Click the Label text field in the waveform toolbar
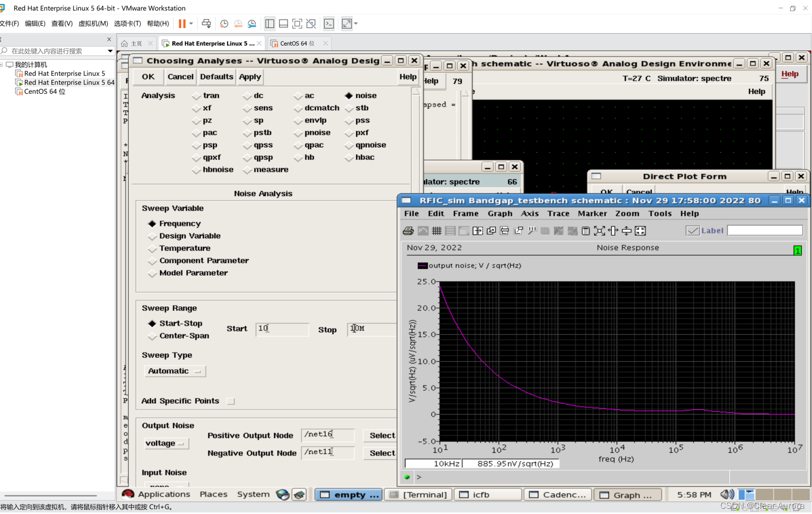This screenshot has width=812, height=514. (x=765, y=231)
